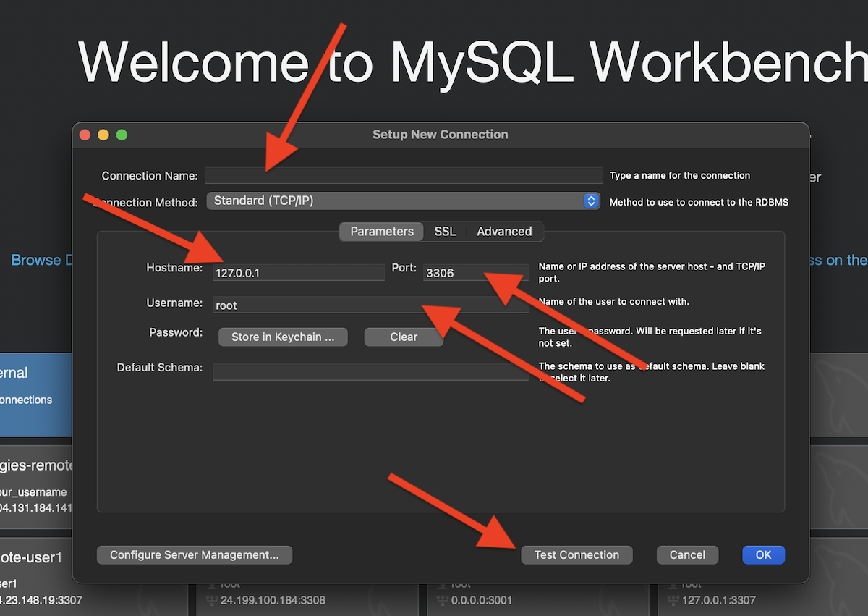Switch to the Advanced tab
This screenshot has height=616, width=868.
pyautogui.click(x=504, y=232)
